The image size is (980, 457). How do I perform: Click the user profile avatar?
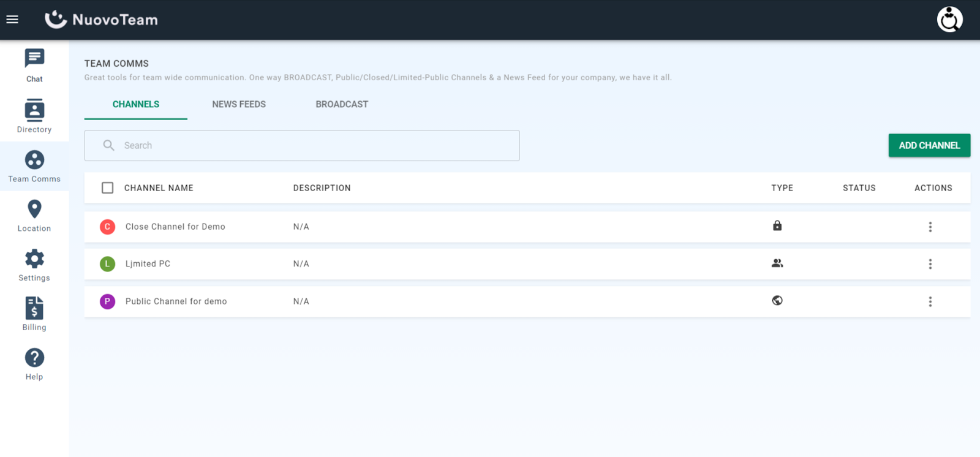coord(949,20)
